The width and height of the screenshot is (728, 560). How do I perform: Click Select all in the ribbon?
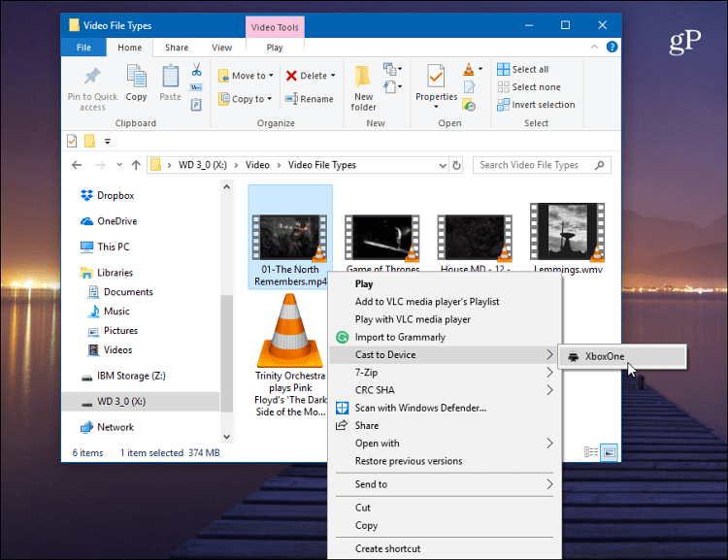[x=523, y=69]
